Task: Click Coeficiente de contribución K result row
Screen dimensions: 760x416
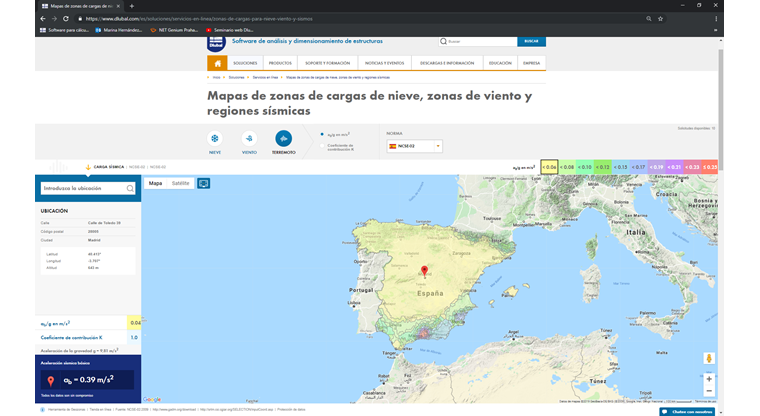Action: pos(88,337)
